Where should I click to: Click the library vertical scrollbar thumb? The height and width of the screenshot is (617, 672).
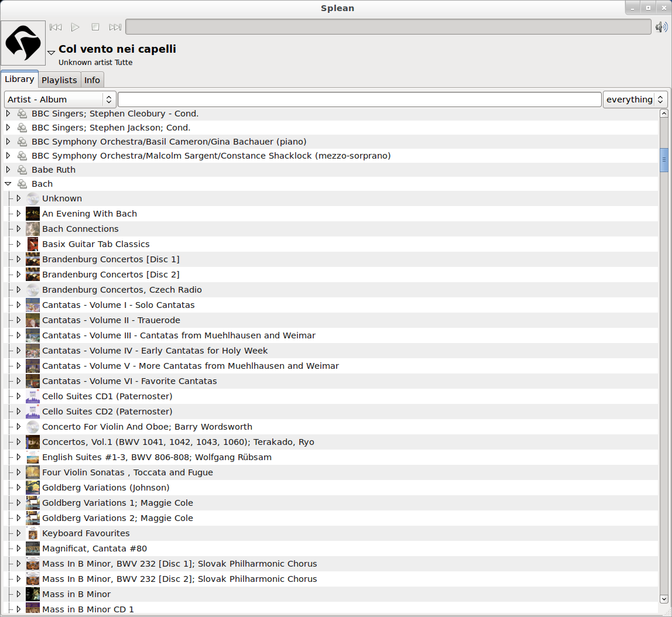(664, 160)
